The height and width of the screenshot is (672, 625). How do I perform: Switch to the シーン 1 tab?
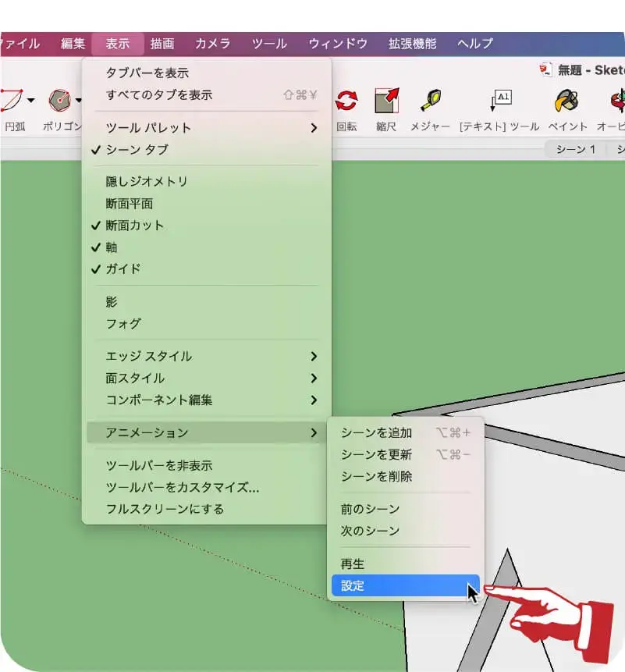coord(575,149)
